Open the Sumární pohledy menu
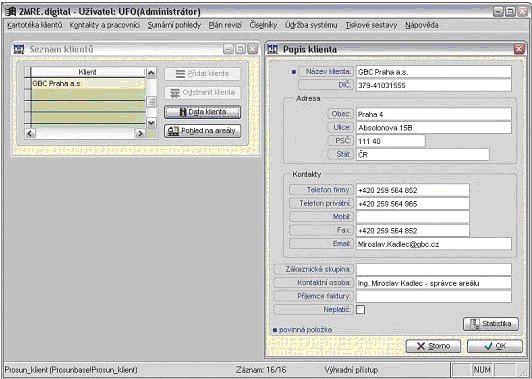532x379 pixels. (x=174, y=25)
